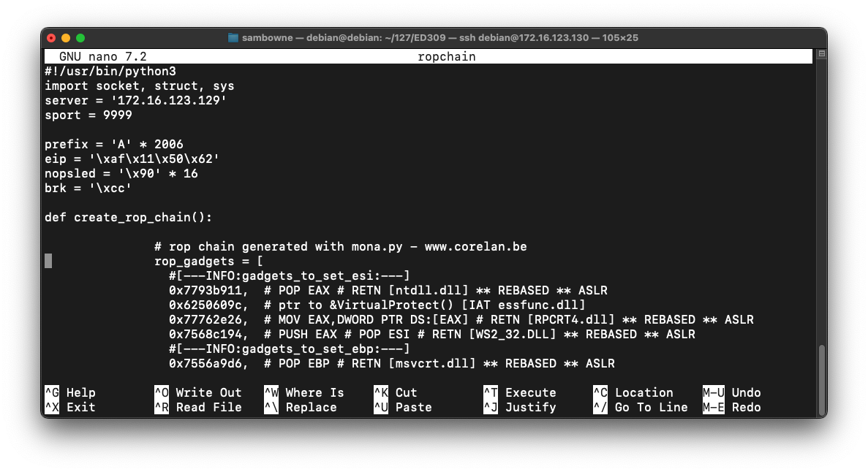Click the ^U Paste shortcut
The width and height of the screenshot is (868, 472).
coord(403,407)
